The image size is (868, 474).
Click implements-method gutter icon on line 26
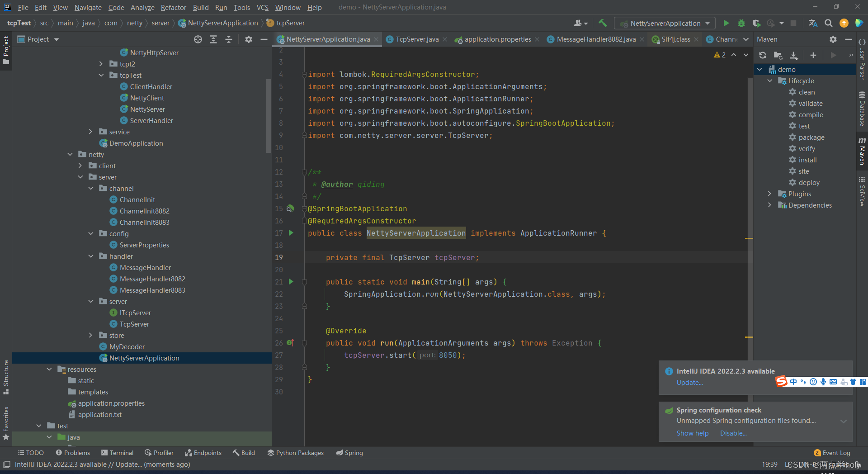coord(291,343)
